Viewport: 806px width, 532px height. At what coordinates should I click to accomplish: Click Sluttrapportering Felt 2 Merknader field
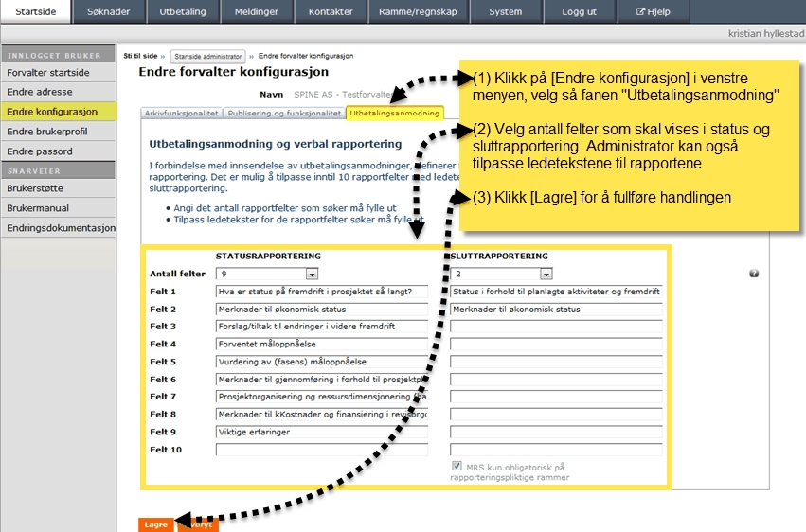coord(556,310)
